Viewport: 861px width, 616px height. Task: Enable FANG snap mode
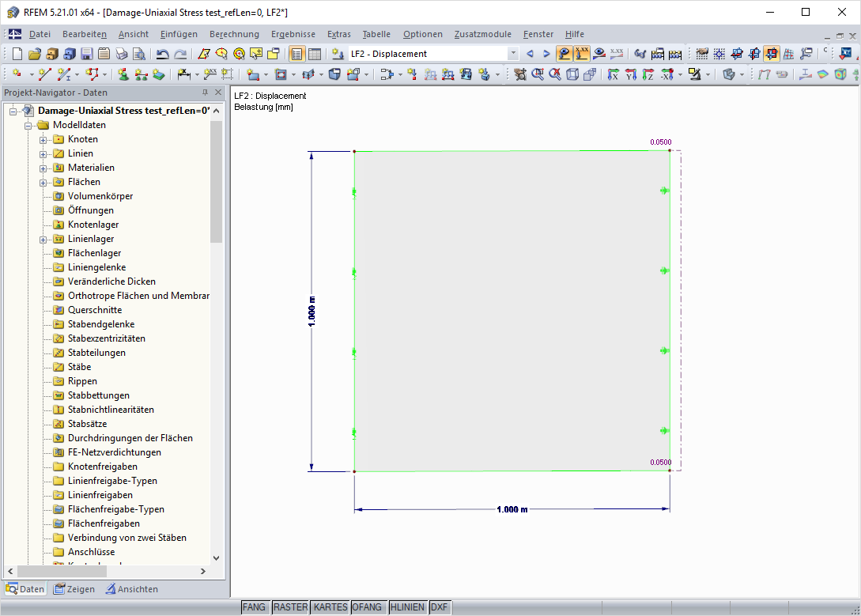255,607
